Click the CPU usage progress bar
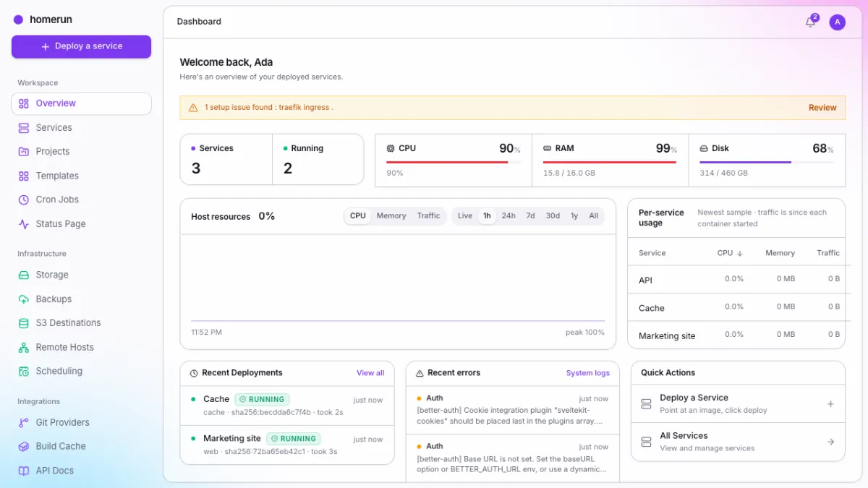Viewport: 868px width, 488px height. point(454,163)
